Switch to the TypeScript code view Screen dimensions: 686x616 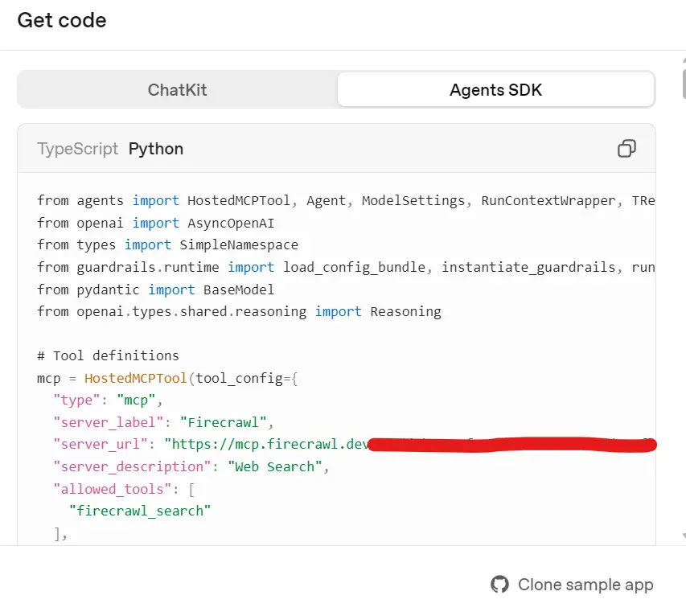(x=76, y=149)
